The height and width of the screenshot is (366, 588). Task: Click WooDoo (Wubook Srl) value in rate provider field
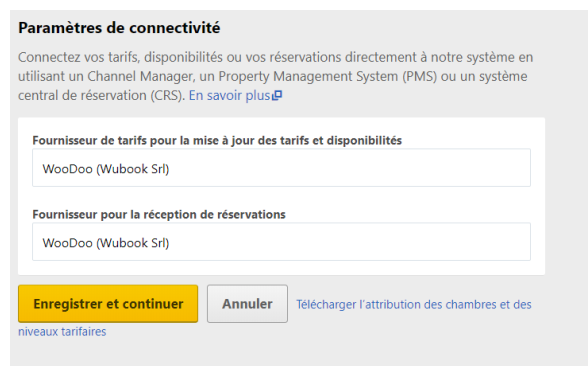pyautogui.click(x=106, y=169)
